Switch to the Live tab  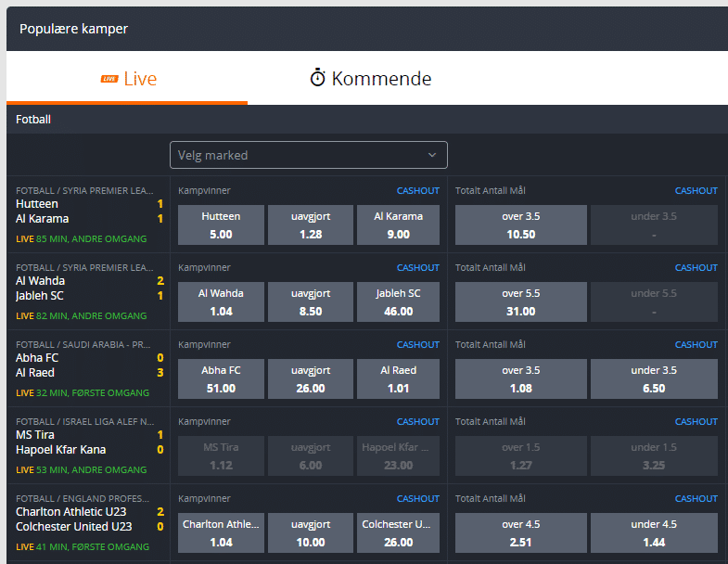127,78
